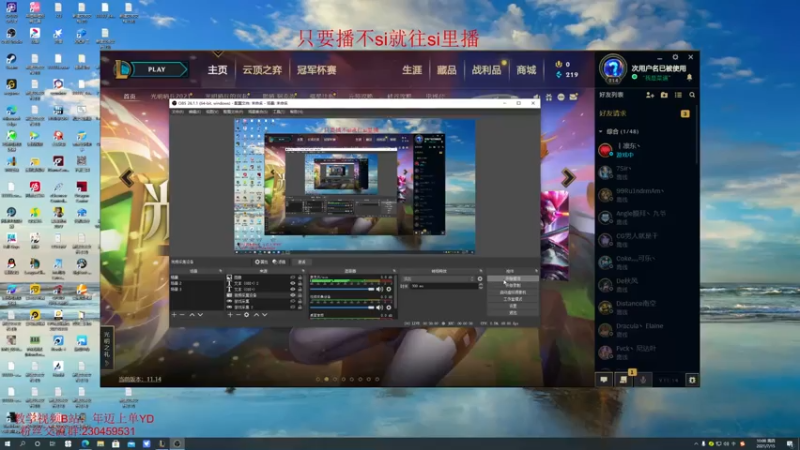Open 好友请求 friend requests row
The height and width of the screenshot is (450, 800).
click(x=644, y=113)
